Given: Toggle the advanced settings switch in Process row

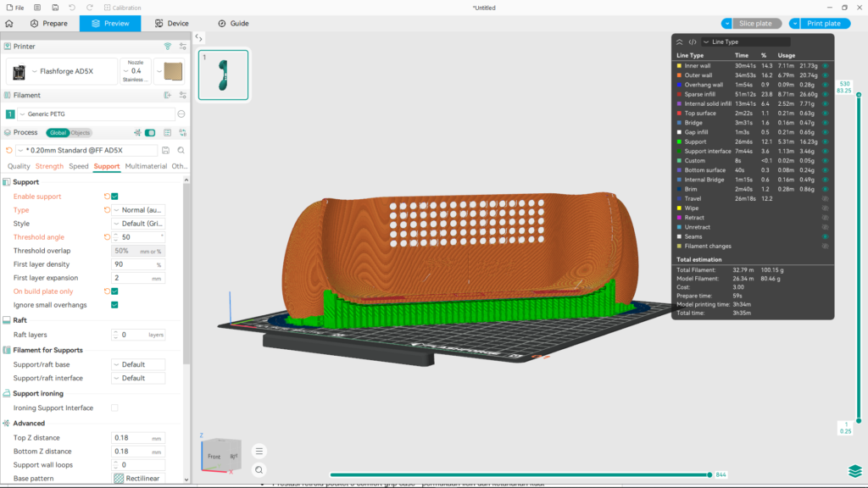Looking at the screenshot, I should click(x=150, y=133).
